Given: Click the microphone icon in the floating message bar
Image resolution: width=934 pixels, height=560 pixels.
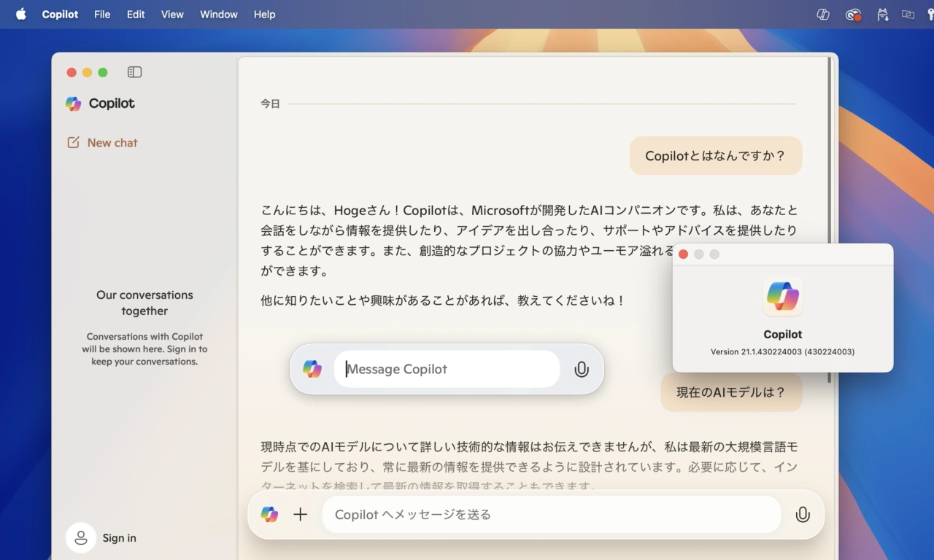Looking at the screenshot, I should coord(581,369).
